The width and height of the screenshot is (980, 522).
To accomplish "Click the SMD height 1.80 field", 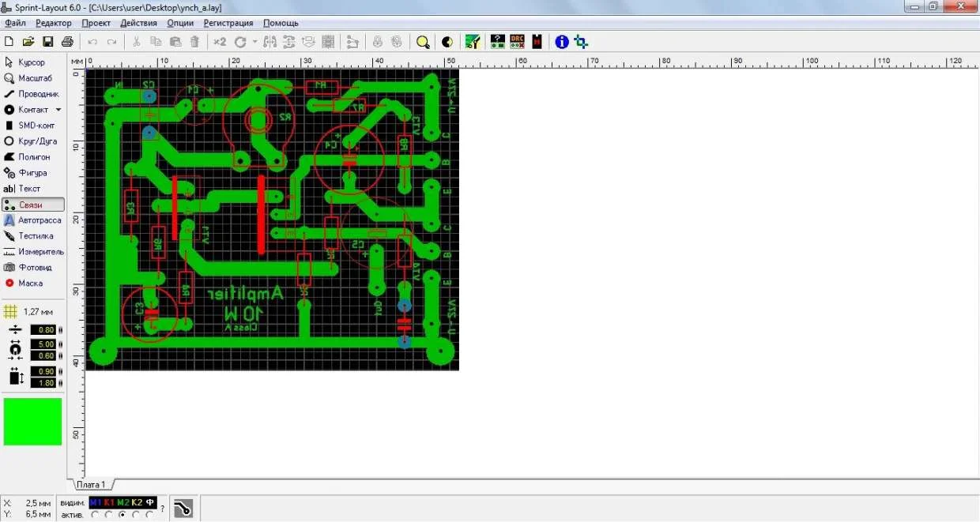I will (43, 383).
